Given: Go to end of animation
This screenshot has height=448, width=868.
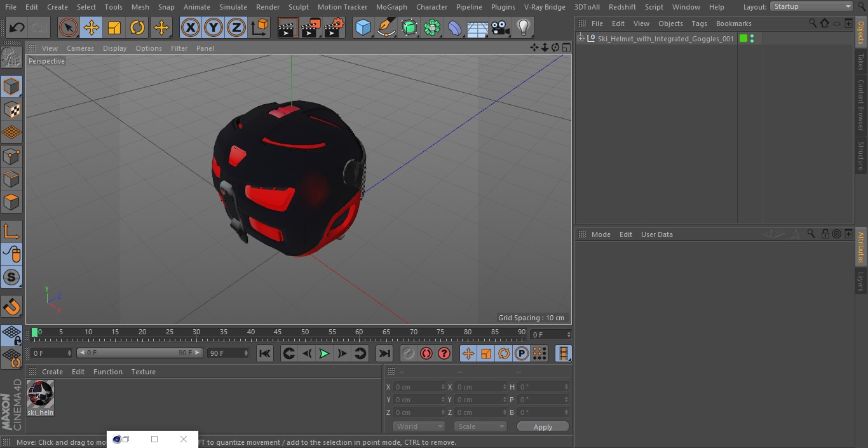Looking at the screenshot, I should [x=384, y=353].
